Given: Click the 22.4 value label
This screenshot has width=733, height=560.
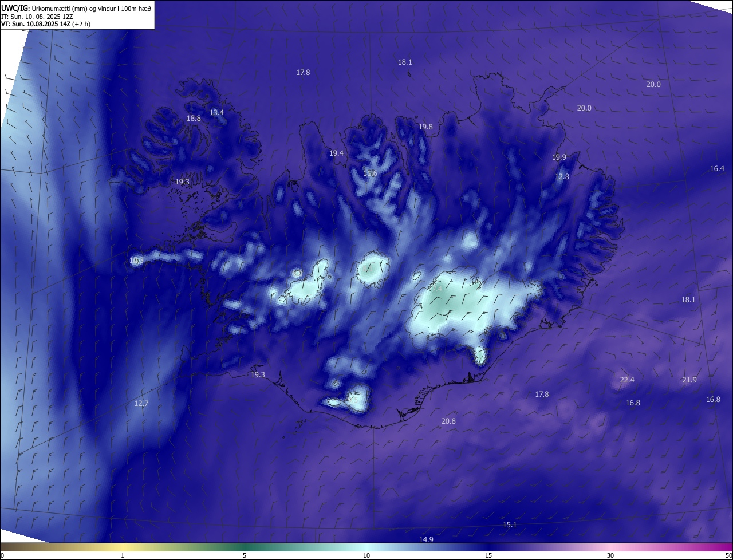Looking at the screenshot, I should tap(627, 380).
